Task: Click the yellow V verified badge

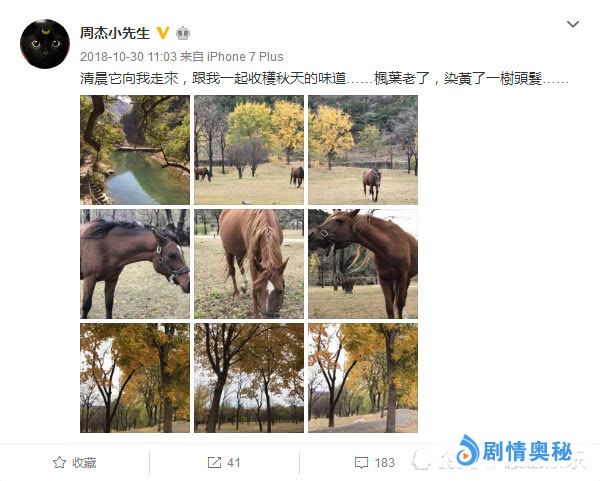Action: coord(163,33)
